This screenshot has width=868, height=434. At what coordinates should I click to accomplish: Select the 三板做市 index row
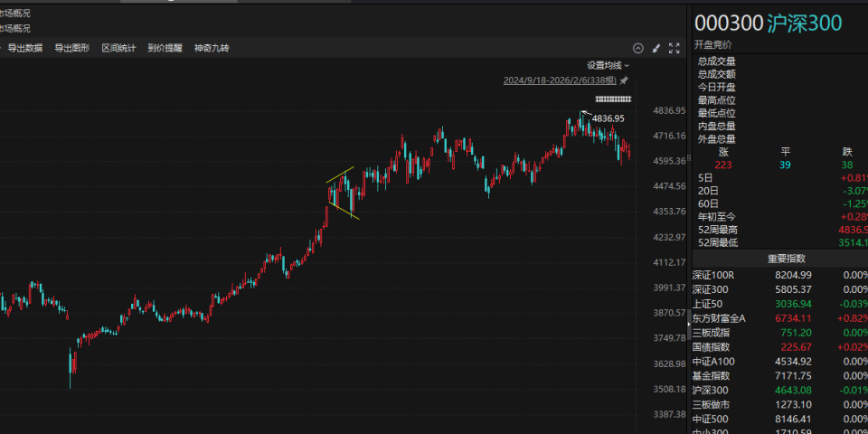780,405
